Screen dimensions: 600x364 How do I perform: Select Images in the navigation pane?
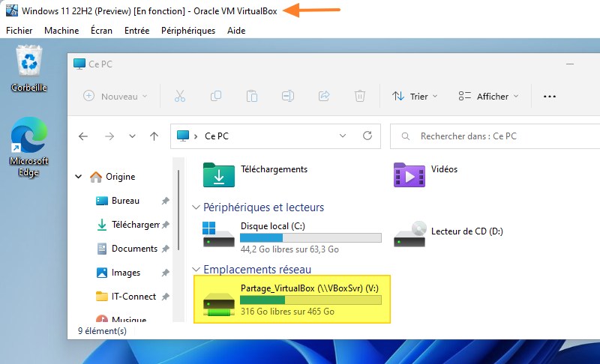click(x=126, y=273)
